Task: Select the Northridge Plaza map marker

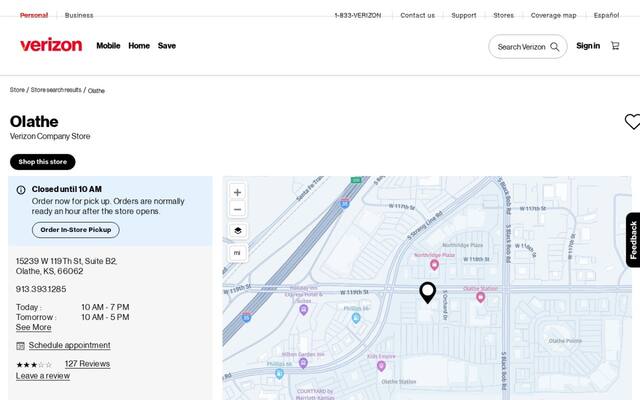Action: 434,265
